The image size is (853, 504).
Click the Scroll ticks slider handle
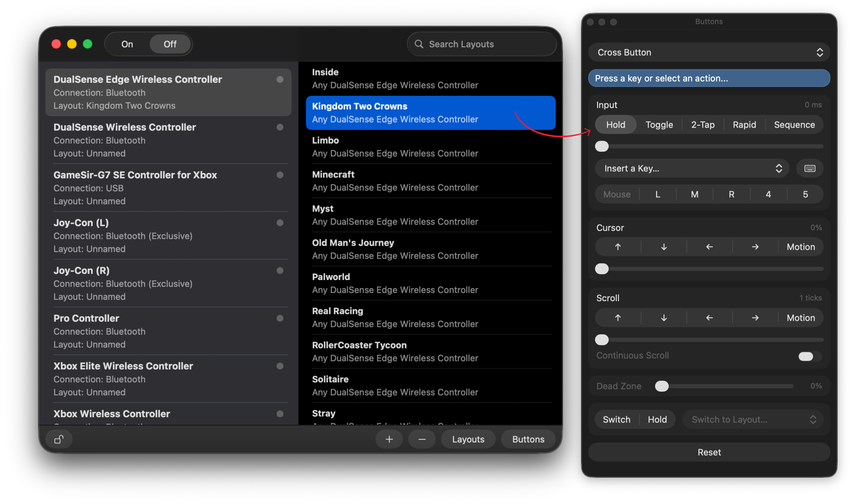pyautogui.click(x=602, y=340)
